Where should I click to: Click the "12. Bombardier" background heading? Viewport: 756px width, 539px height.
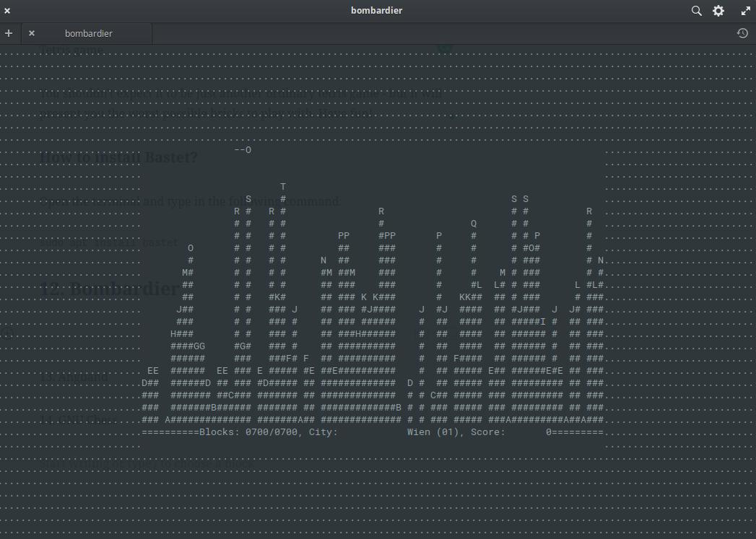[108, 289]
